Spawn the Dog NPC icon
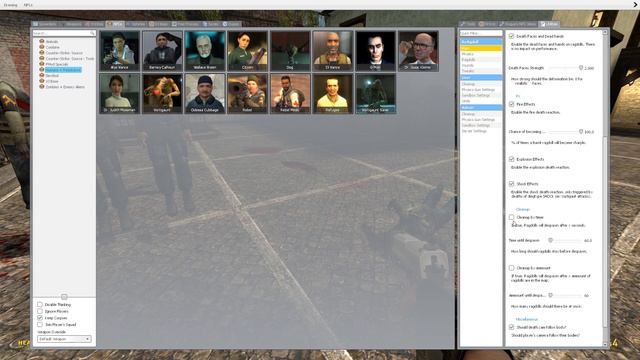 (290, 51)
